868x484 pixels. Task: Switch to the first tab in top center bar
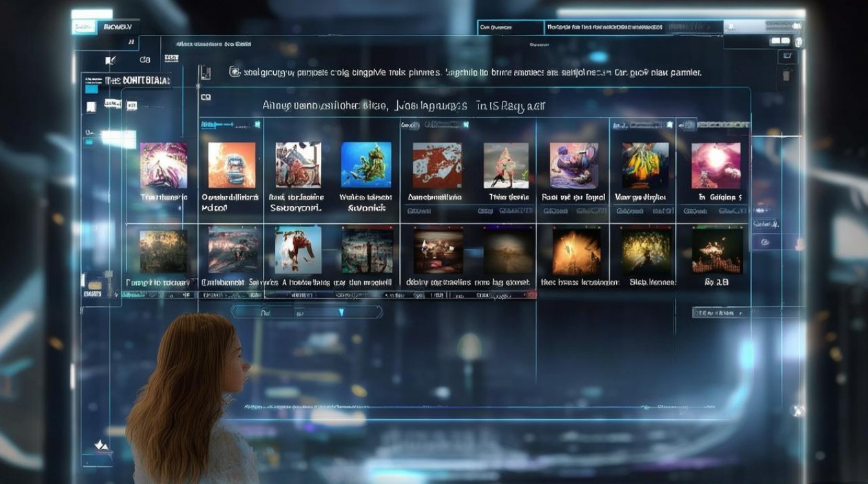click(510, 27)
